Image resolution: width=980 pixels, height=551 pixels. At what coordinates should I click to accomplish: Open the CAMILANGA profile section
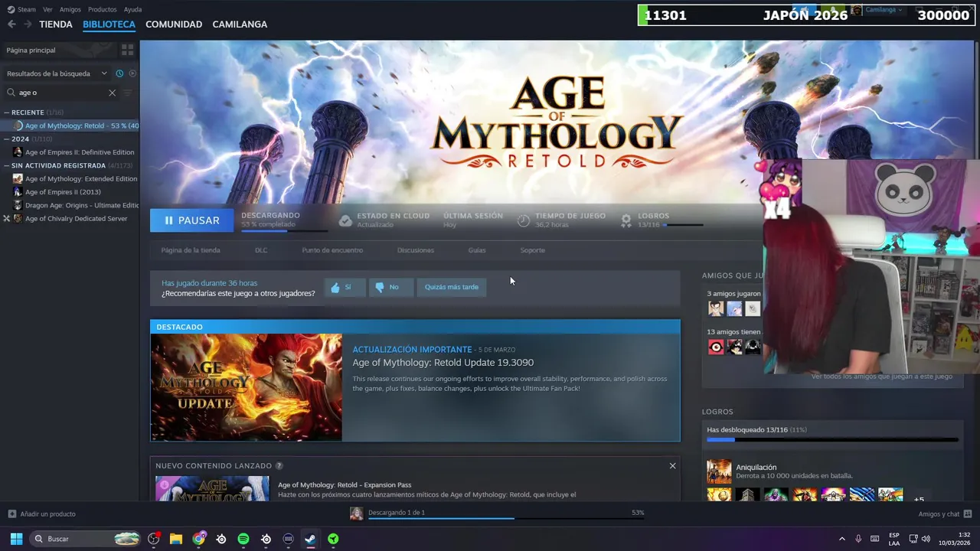tap(240, 24)
